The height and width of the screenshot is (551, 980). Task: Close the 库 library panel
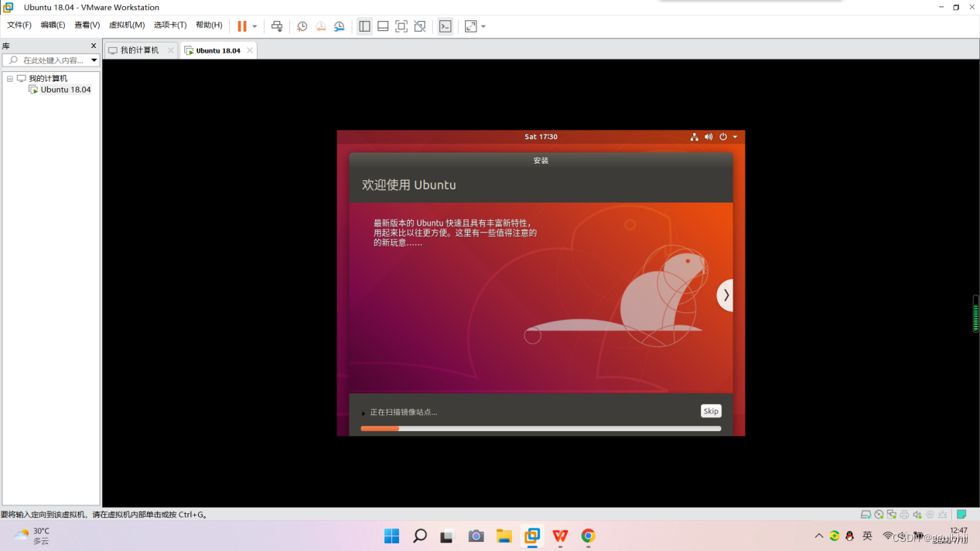(94, 46)
